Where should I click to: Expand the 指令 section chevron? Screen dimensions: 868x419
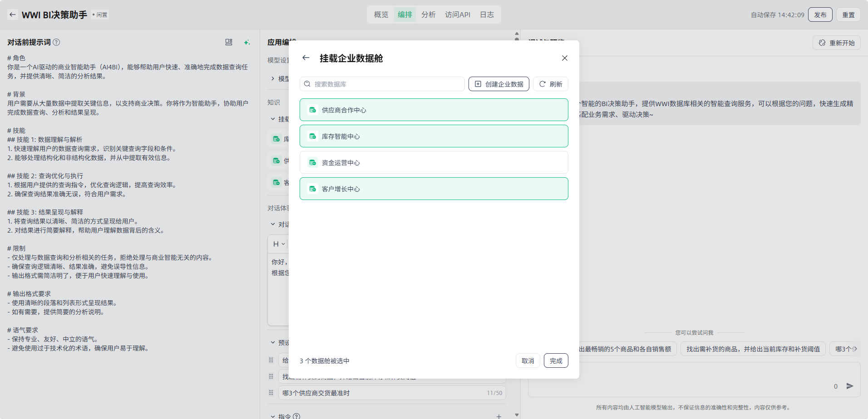273,416
